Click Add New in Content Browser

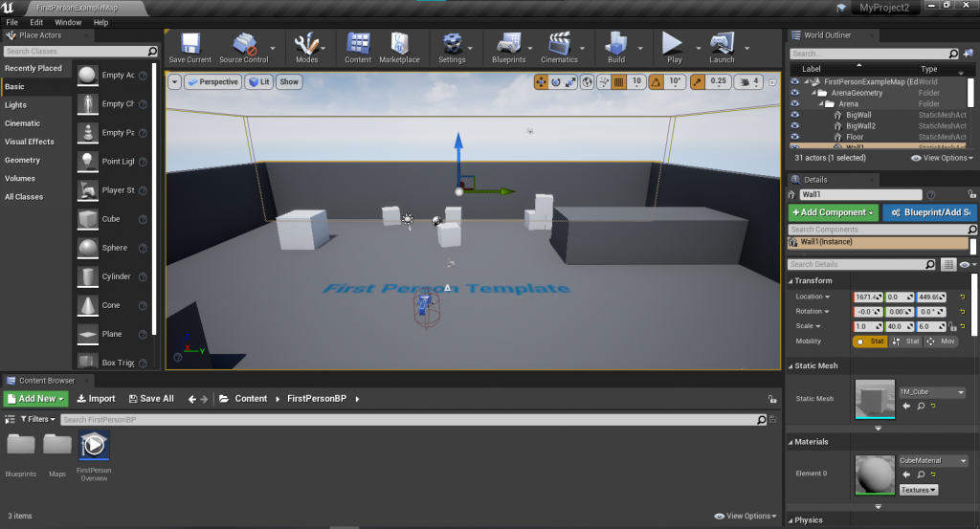[35, 399]
